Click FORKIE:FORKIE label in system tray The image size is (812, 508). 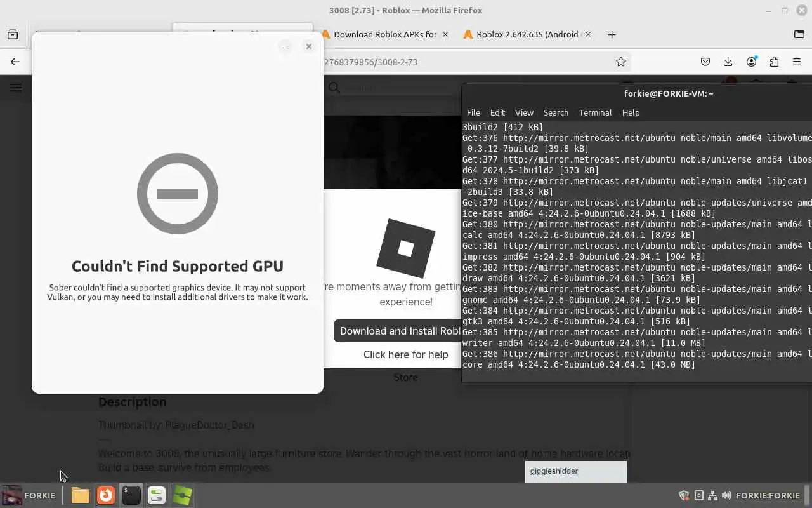coord(768,495)
